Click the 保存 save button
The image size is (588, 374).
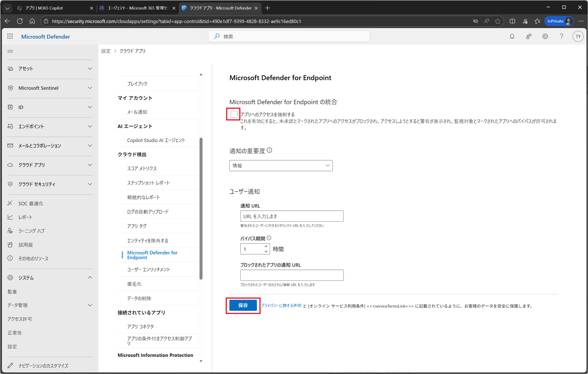click(243, 305)
